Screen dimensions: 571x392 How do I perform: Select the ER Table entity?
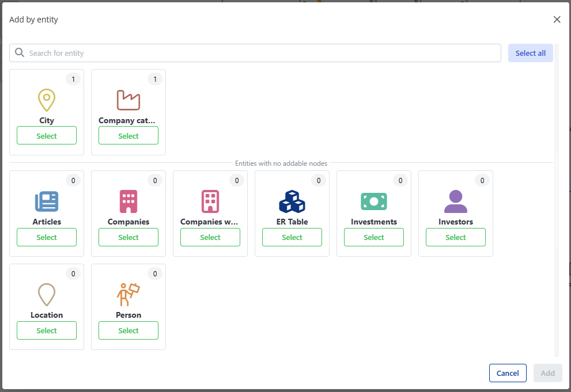(292, 237)
